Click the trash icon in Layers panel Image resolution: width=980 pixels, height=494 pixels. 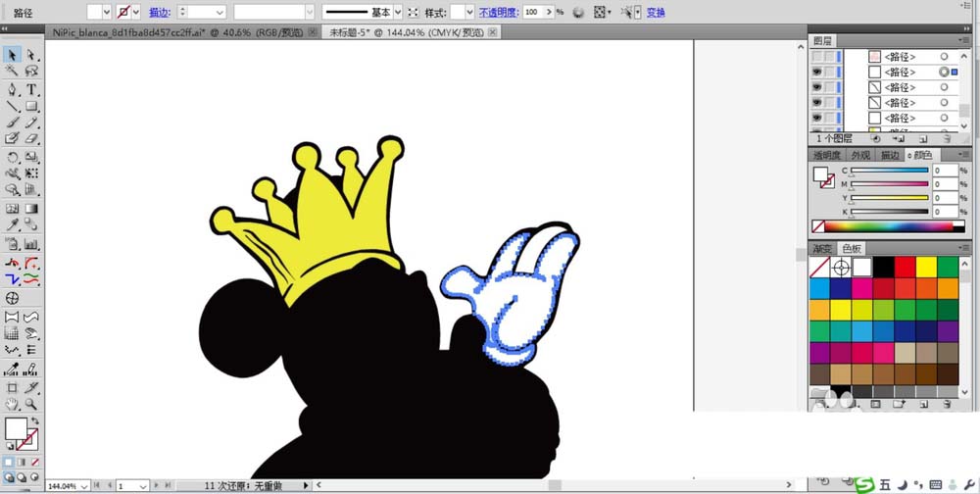(x=947, y=139)
